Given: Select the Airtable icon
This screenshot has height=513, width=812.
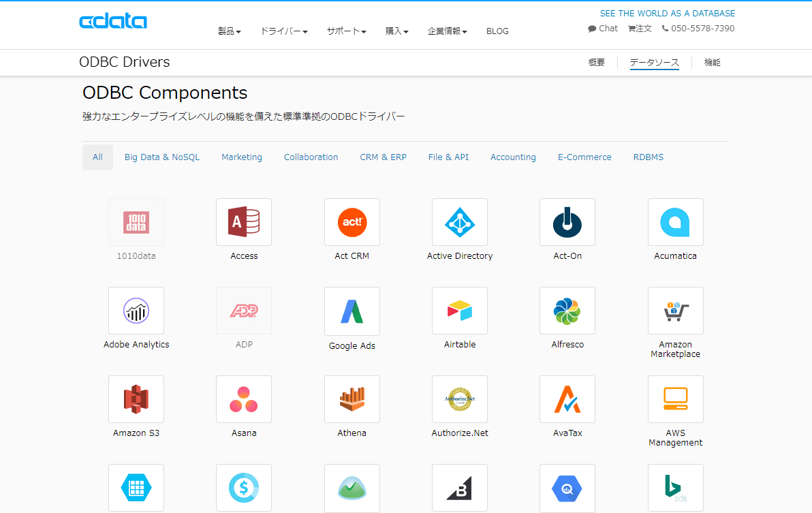Looking at the screenshot, I should pos(460,311).
